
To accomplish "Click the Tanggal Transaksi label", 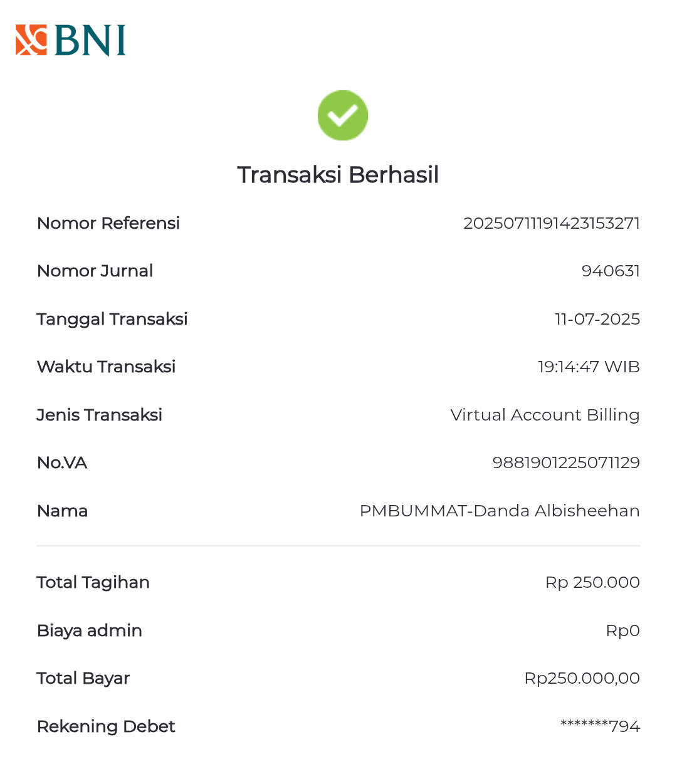I will coord(112,319).
